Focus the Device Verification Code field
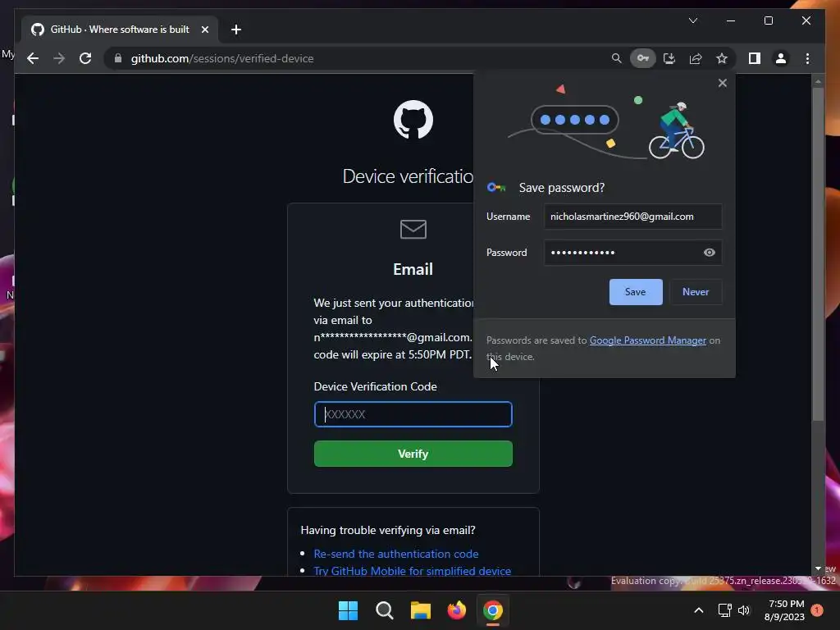Image resolution: width=840 pixels, height=630 pixels. click(x=413, y=414)
